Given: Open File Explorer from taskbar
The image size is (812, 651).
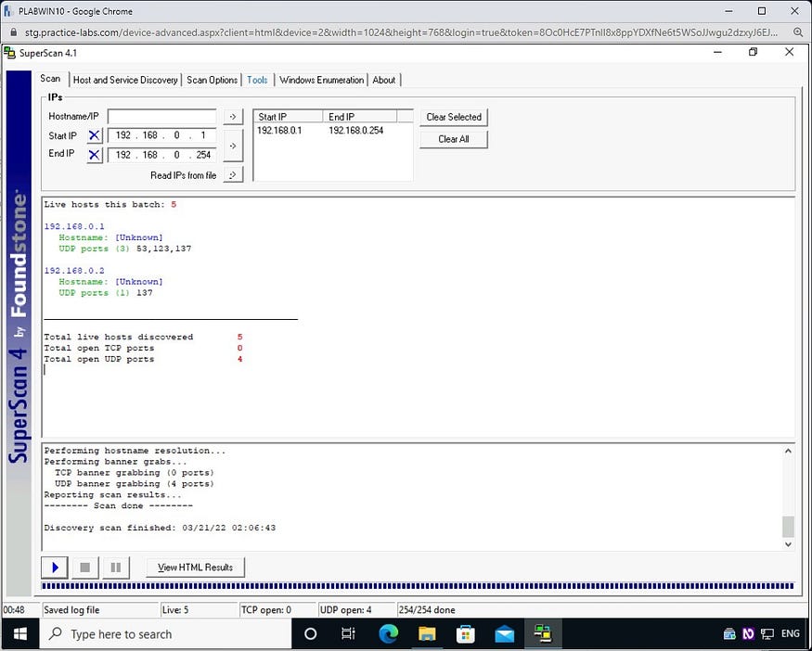Looking at the screenshot, I should (x=427, y=634).
